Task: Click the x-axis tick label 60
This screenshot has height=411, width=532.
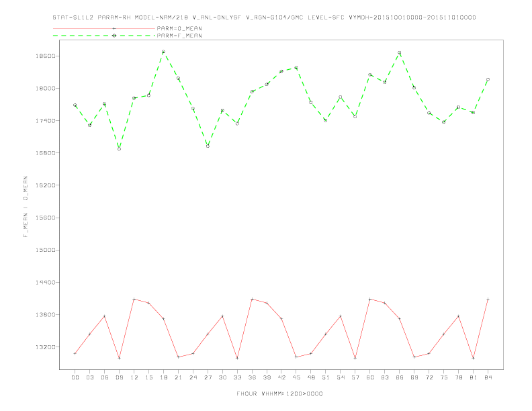Action: 370,377
